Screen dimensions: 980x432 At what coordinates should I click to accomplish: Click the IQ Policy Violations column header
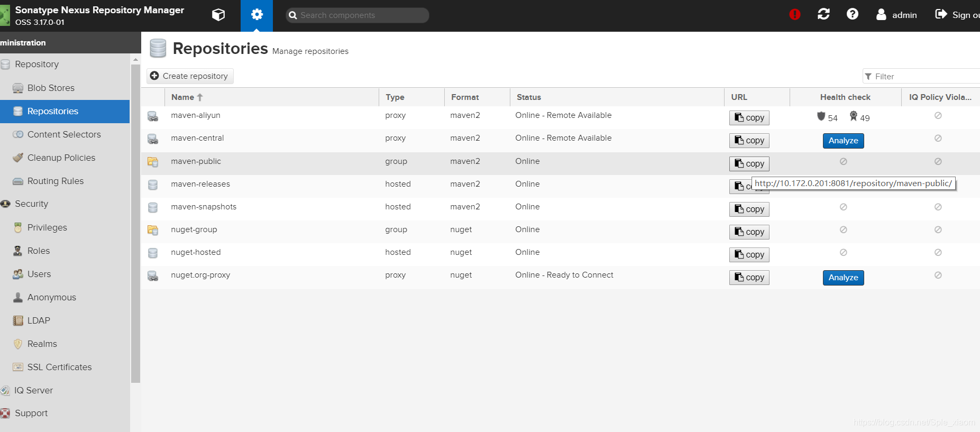(x=940, y=97)
